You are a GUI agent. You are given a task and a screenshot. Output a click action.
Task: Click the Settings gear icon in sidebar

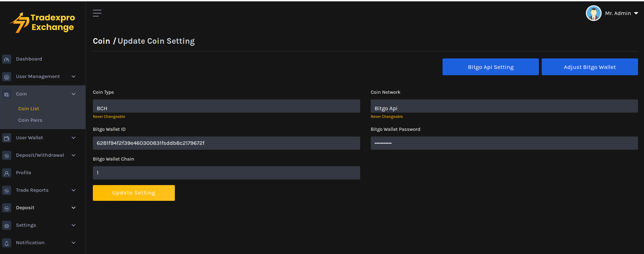(7, 226)
